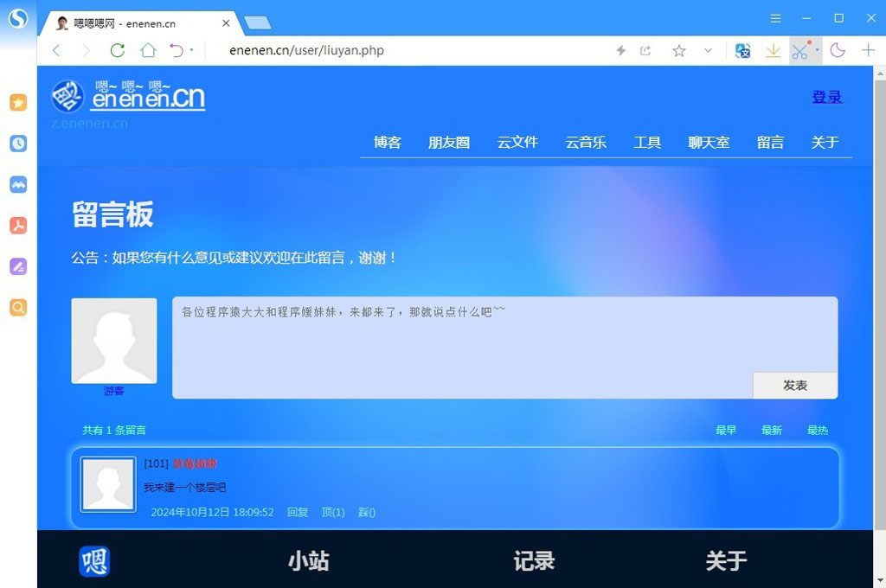Viewport: 886px width, 588px height.
Task: Click the browser forward arrow
Action: click(87, 50)
